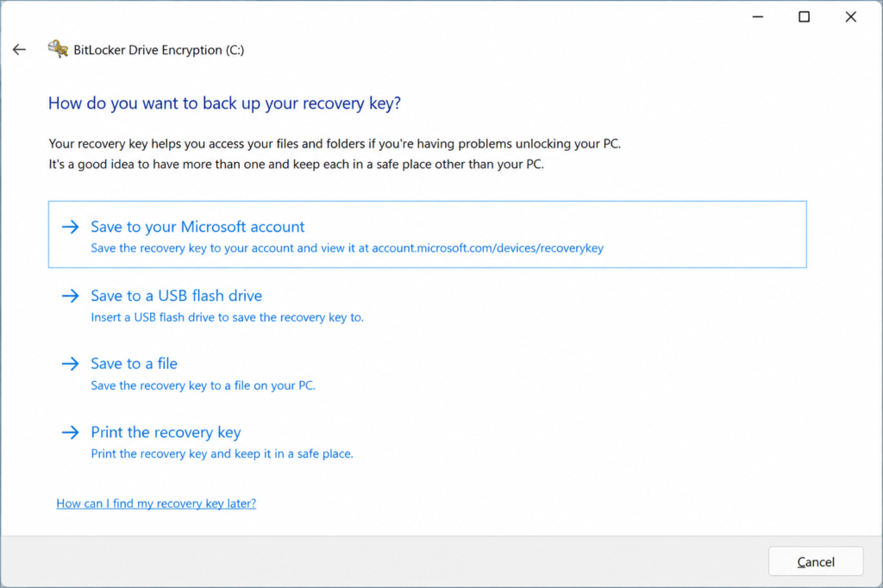Viewport: 883px width, 588px height.
Task: Click the 'BitLocker Drive Encryption (C:)' title text
Action: click(x=159, y=50)
